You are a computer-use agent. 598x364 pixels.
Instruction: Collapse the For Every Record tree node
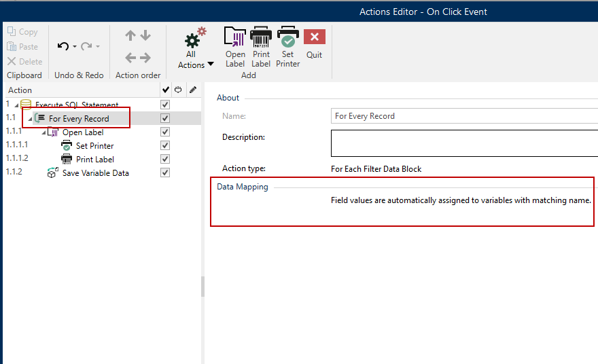coord(30,120)
